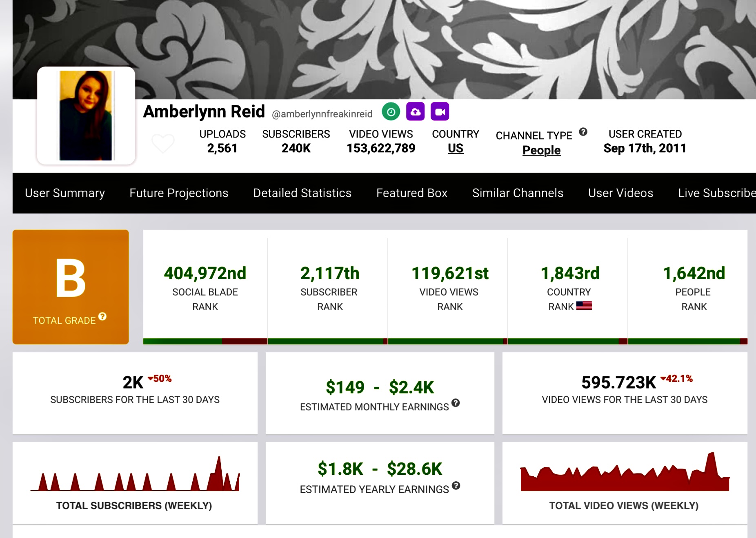Click the Total Subscribers weekly chart

(x=135, y=474)
